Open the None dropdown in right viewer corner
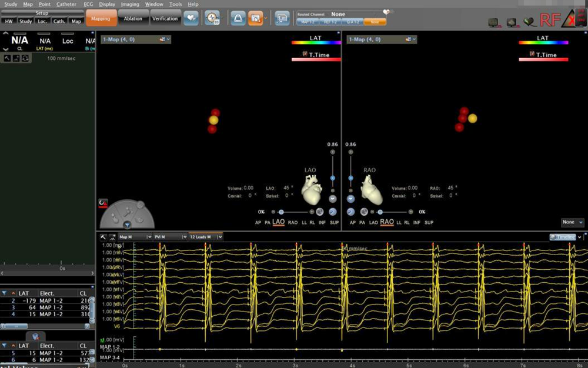This screenshot has width=588, height=368. (572, 222)
